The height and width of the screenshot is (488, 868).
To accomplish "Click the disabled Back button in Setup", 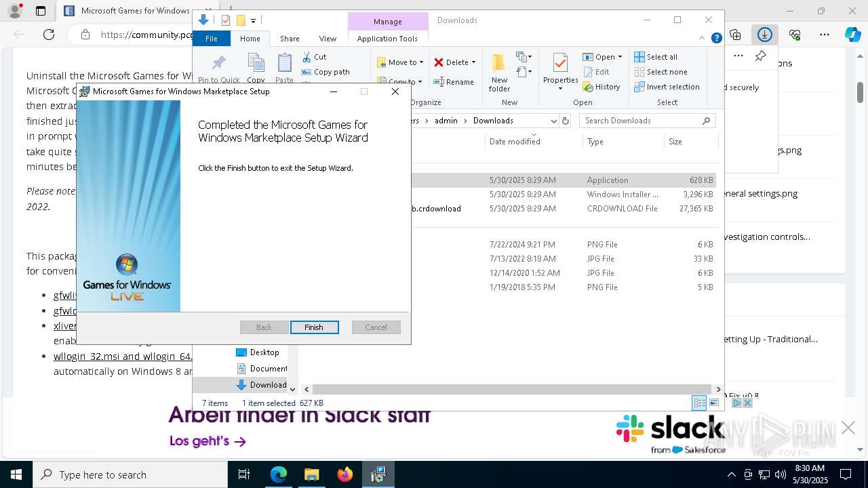I will tap(264, 327).
